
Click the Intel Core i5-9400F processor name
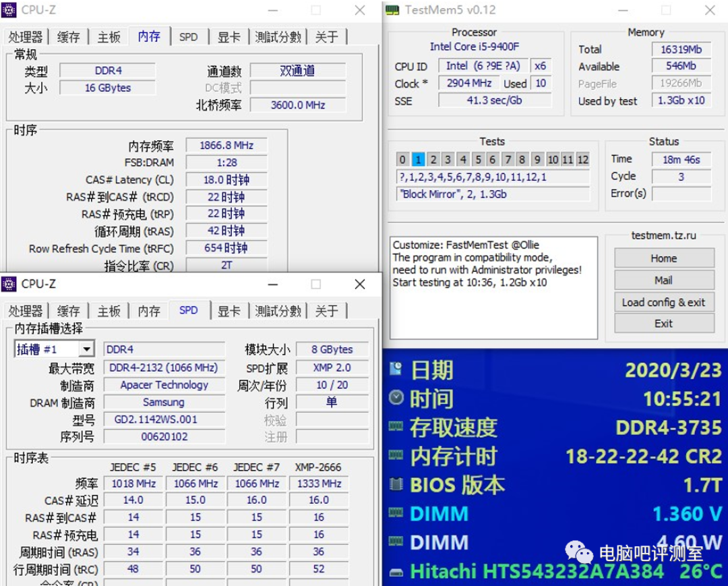474,47
